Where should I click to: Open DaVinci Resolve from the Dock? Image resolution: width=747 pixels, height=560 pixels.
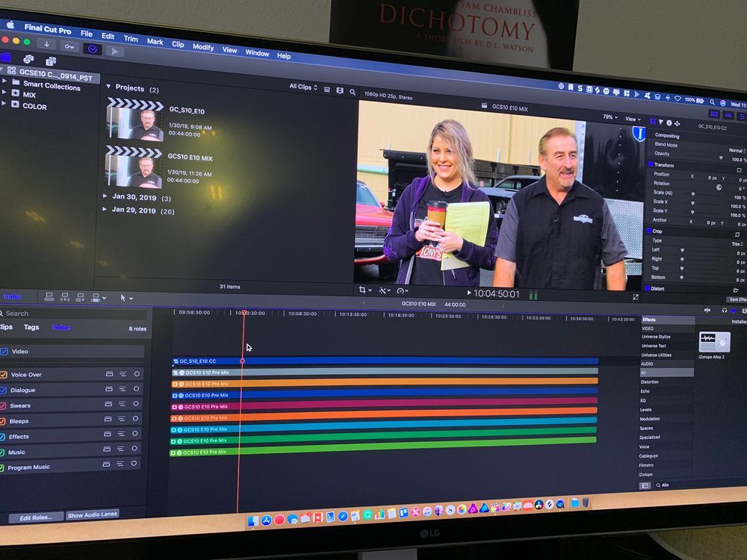539,505
